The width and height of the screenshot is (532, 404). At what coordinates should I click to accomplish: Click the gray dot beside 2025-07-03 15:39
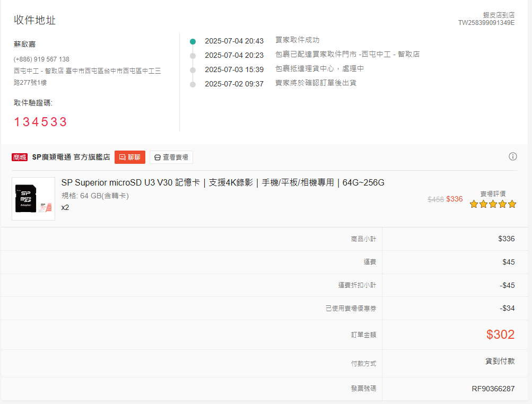(193, 69)
